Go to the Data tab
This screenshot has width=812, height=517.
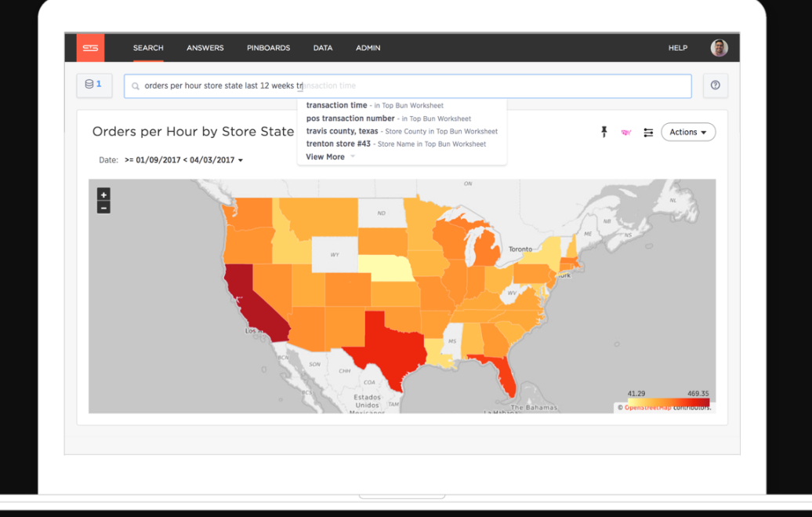click(x=323, y=48)
